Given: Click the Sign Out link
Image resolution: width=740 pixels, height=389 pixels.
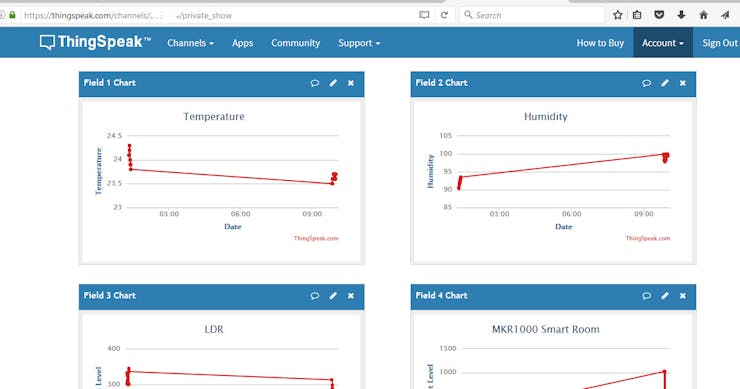Looking at the screenshot, I should (x=720, y=43).
